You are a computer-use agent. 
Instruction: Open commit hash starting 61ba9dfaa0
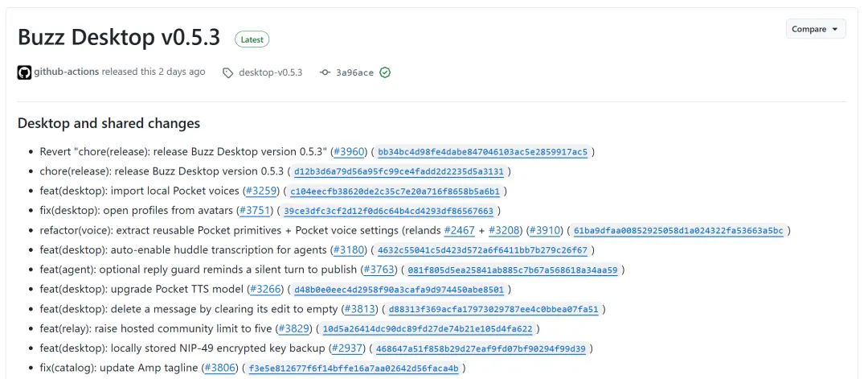click(678, 230)
